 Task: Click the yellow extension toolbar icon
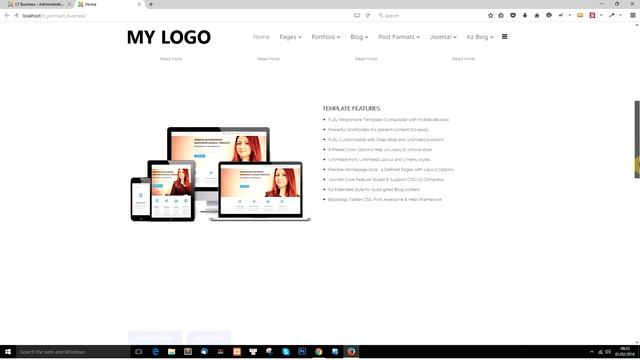point(580,16)
